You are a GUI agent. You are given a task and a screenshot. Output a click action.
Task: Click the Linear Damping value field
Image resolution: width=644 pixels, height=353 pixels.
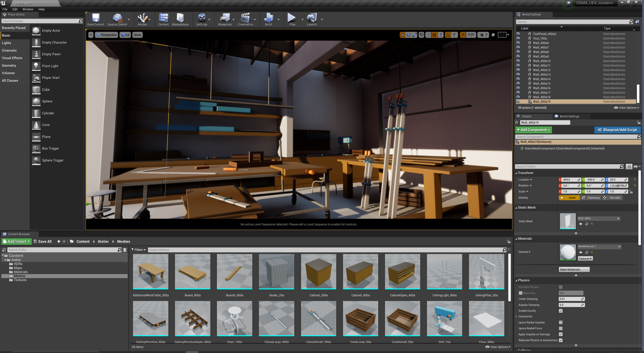point(570,299)
